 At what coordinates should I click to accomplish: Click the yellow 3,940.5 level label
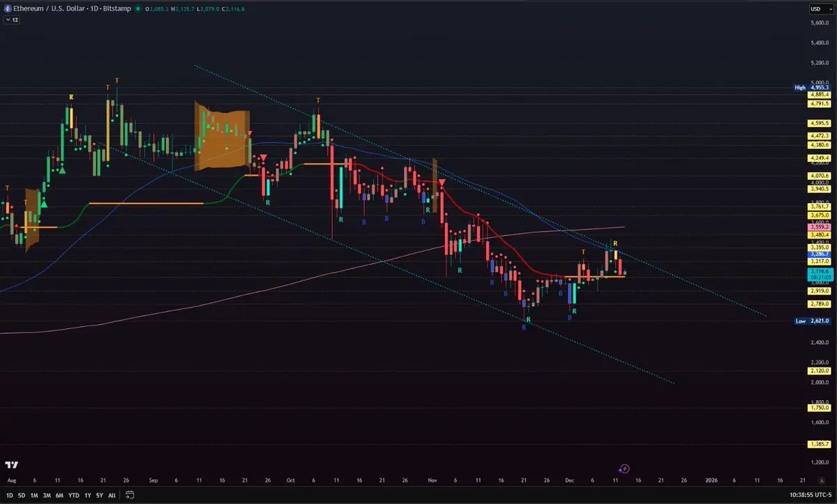(x=819, y=189)
